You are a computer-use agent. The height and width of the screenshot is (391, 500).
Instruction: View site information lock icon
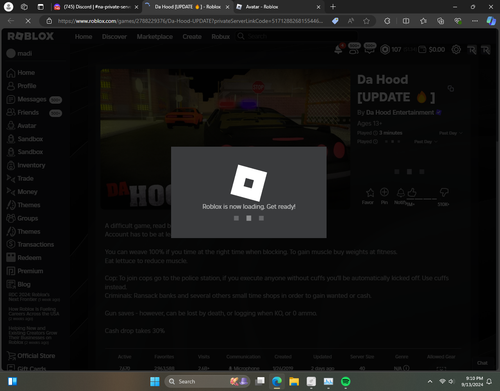(x=49, y=21)
